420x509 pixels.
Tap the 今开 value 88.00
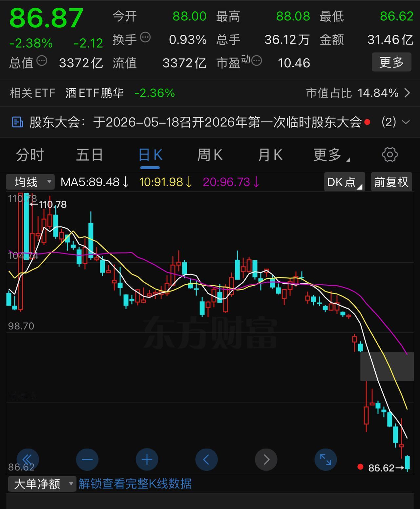(190, 16)
